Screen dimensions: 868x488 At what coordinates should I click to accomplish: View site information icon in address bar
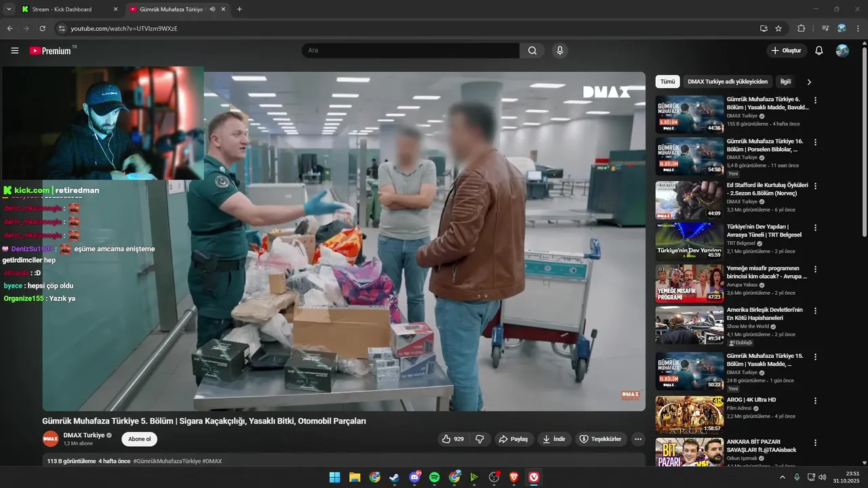click(x=61, y=28)
